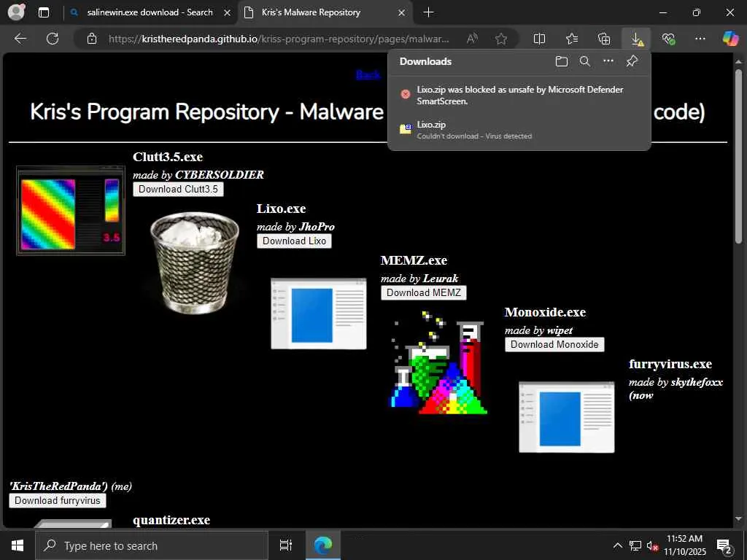The width and height of the screenshot is (747, 560).
Task: Open the tab actions menu icon
Action: click(x=44, y=12)
